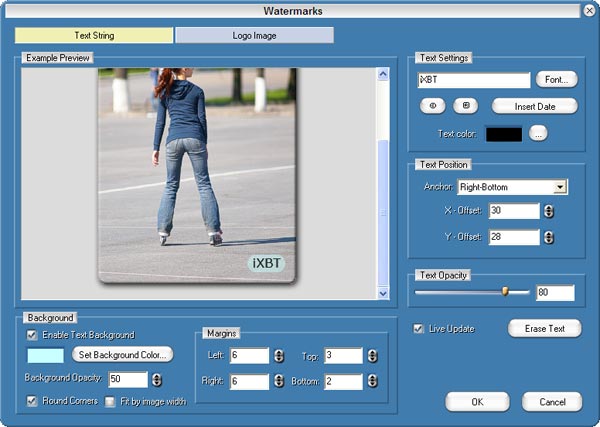The height and width of the screenshot is (427, 600).
Task: Click the Top margin spinner
Action: 372,355
